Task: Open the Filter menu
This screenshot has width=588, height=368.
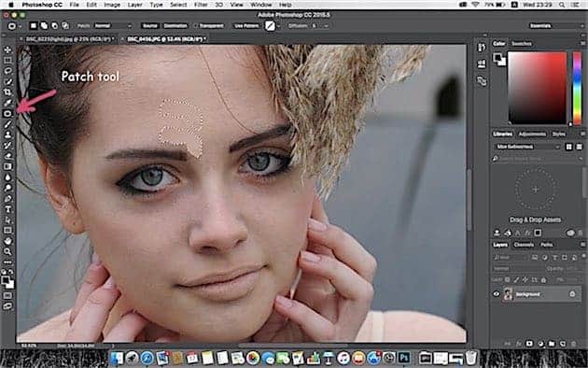Action: tap(201, 5)
